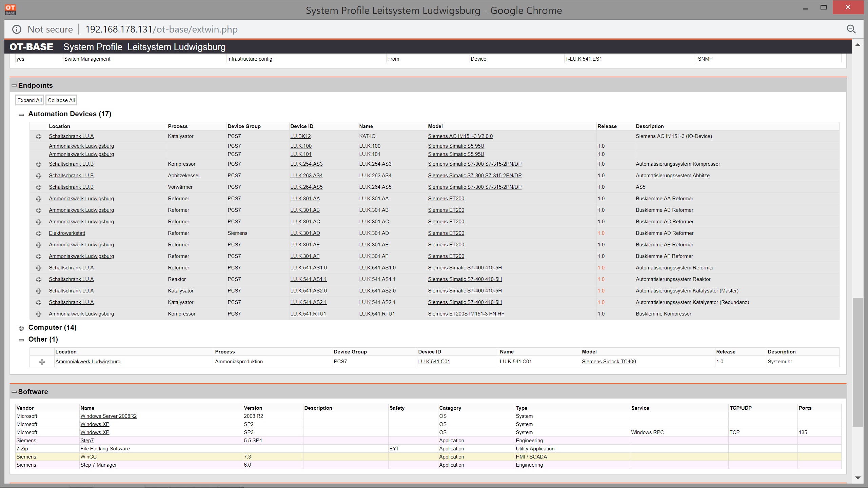Open device ID link LU.K.100

(301, 146)
